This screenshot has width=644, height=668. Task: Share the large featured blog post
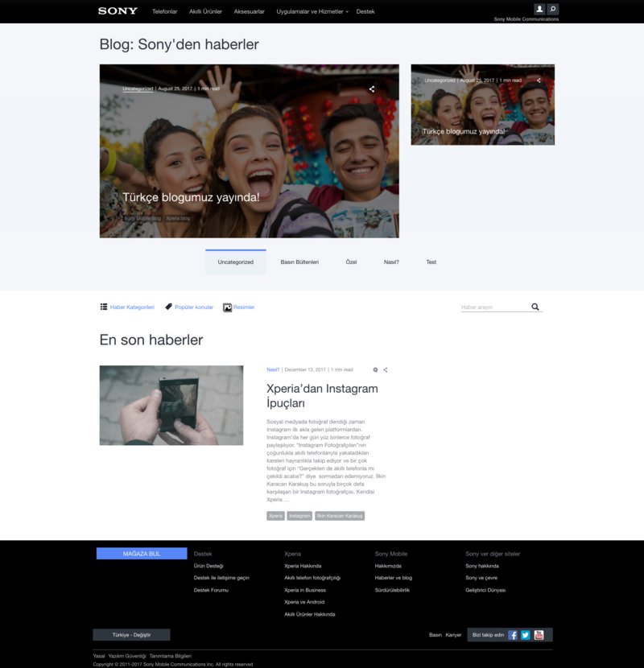(x=372, y=89)
